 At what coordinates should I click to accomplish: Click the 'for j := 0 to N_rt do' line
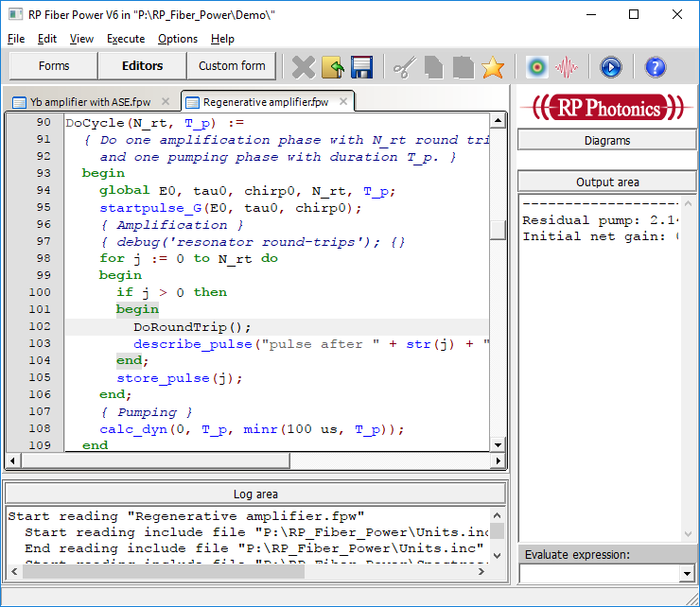pos(188,259)
